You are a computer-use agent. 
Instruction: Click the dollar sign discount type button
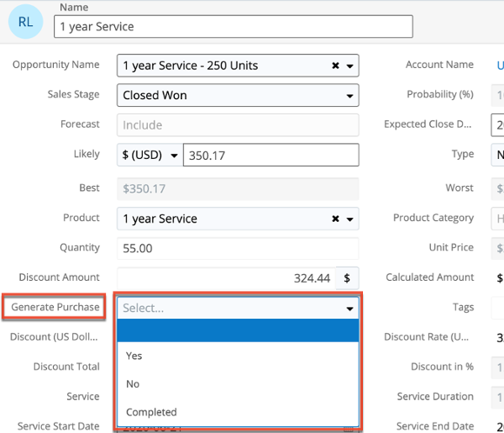coord(347,277)
